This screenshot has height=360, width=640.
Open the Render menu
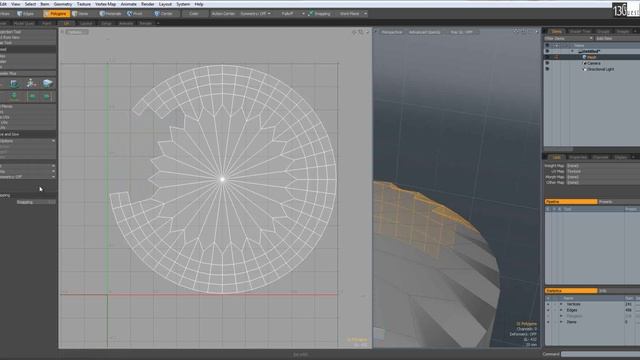click(147, 4)
